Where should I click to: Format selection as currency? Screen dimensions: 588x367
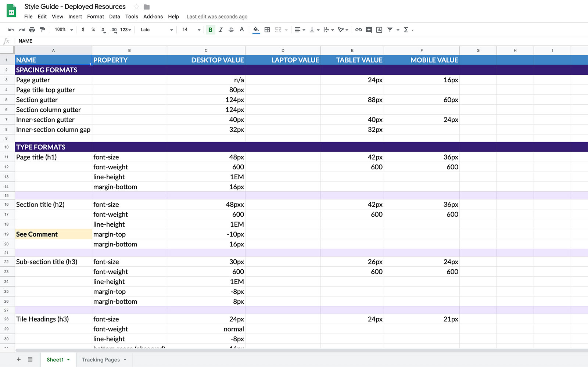pyautogui.click(x=83, y=30)
